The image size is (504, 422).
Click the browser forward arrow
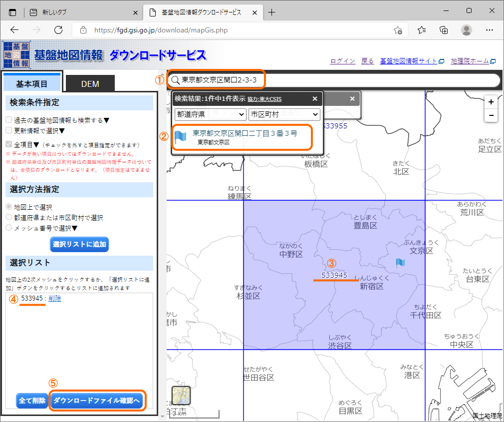36,30
